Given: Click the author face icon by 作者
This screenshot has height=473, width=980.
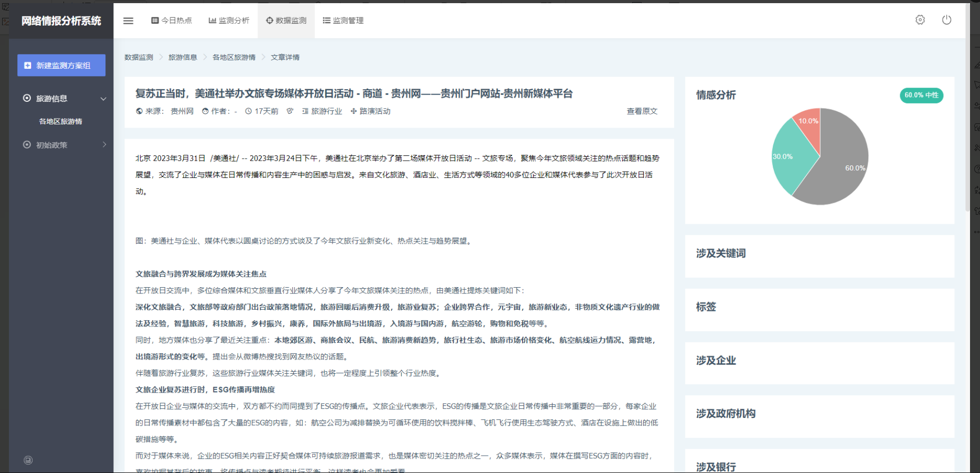Looking at the screenshot, I should coord(205,111).
